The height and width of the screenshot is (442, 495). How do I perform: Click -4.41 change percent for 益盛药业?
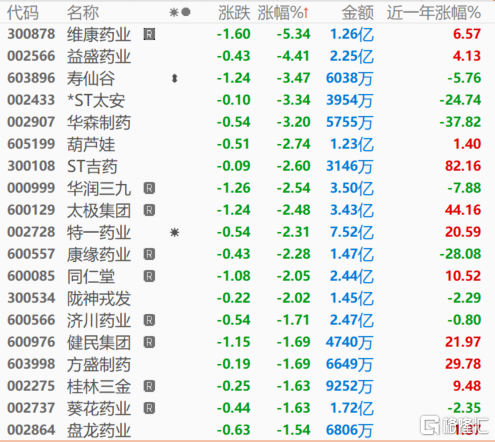click(294, 56)
